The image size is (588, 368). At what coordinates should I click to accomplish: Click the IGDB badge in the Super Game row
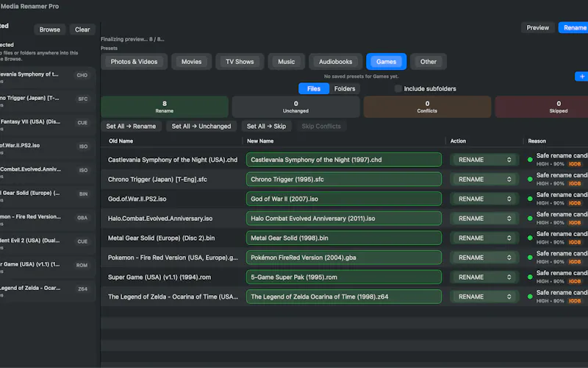click(575, 281)
